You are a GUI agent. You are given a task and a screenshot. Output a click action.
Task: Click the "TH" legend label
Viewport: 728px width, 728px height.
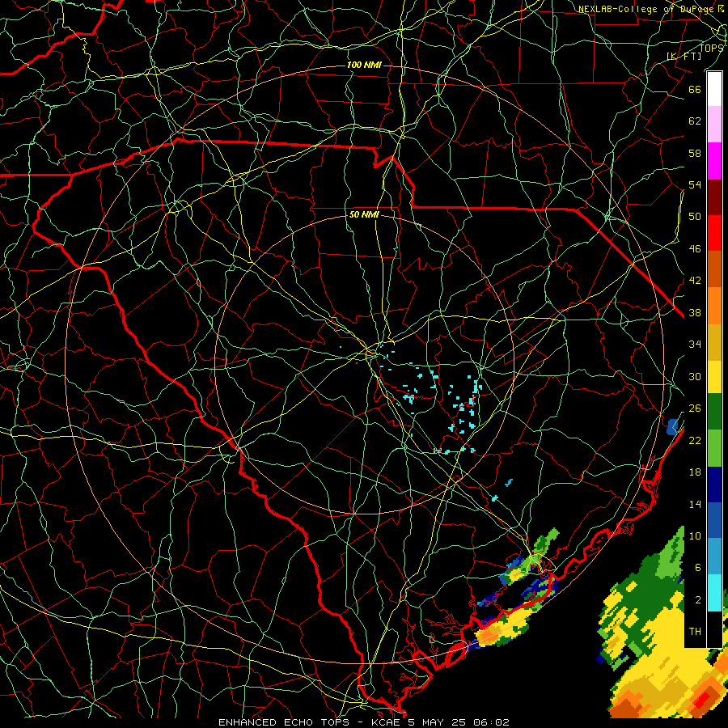point(695,631)
